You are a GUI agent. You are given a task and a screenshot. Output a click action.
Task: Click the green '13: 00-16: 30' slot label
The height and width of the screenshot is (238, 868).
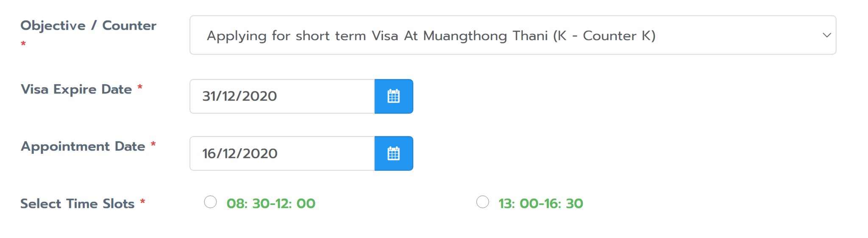point(541,204)
